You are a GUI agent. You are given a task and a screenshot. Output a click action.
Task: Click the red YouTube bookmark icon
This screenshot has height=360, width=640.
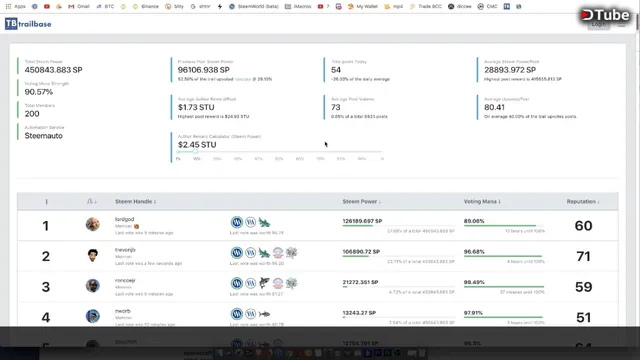[47, 7]
